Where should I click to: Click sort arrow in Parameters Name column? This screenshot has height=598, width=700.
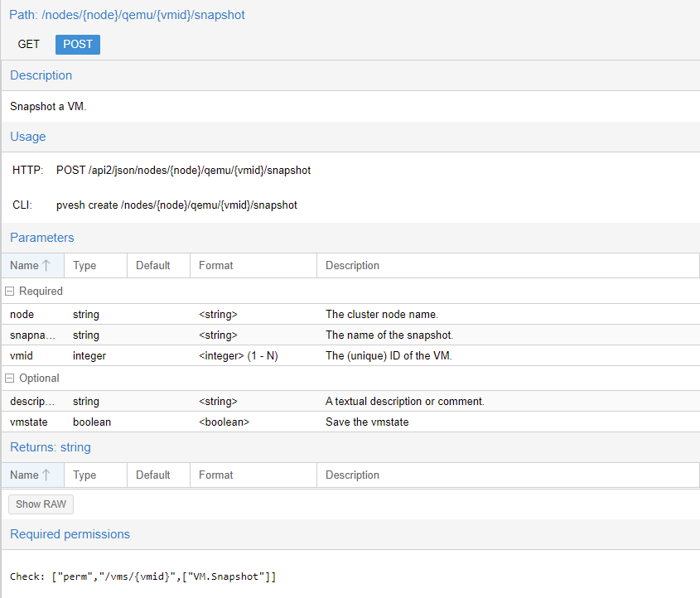46,266
